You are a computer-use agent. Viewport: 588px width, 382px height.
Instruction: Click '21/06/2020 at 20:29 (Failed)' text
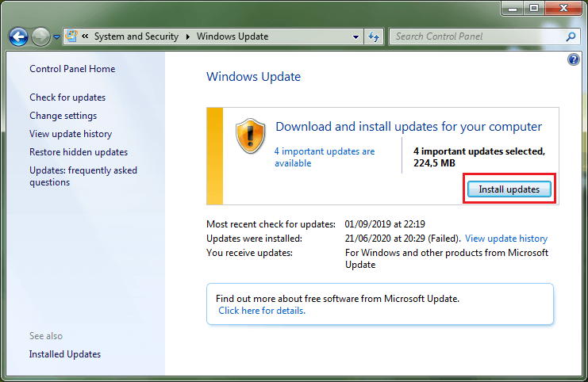403,239
